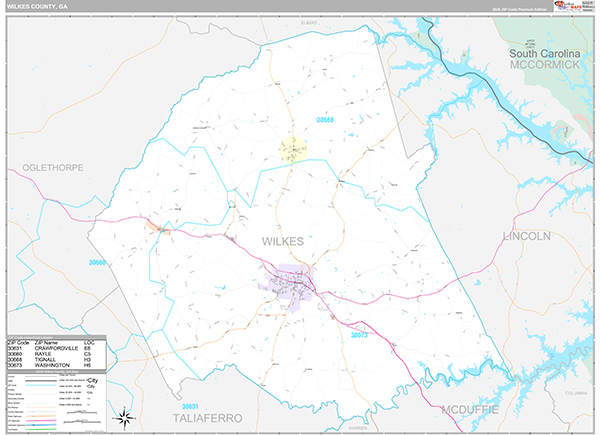Click the 'COLUMBIA' label near the bottom right

tap(576, 393)
